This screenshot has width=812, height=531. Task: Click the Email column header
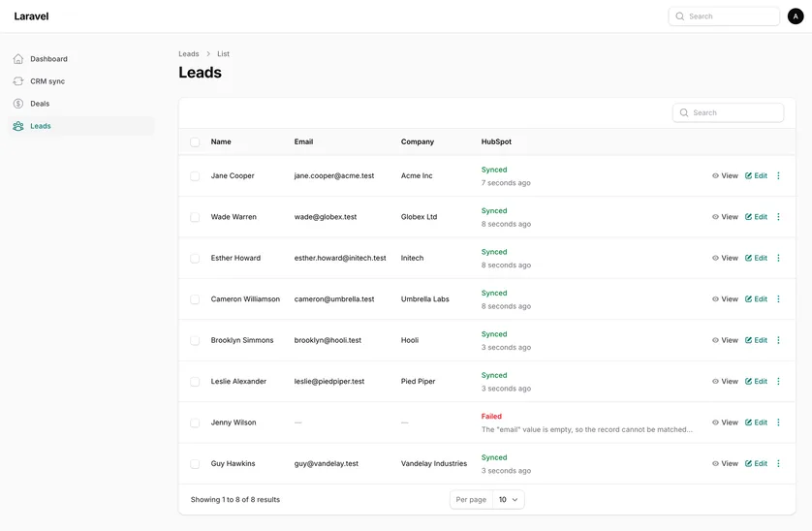click(303, 141)
